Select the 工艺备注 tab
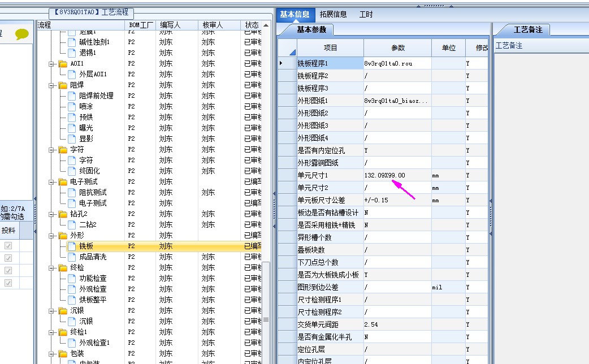The image size is (589, 364). pyautogui.click(x=527, y=29)
